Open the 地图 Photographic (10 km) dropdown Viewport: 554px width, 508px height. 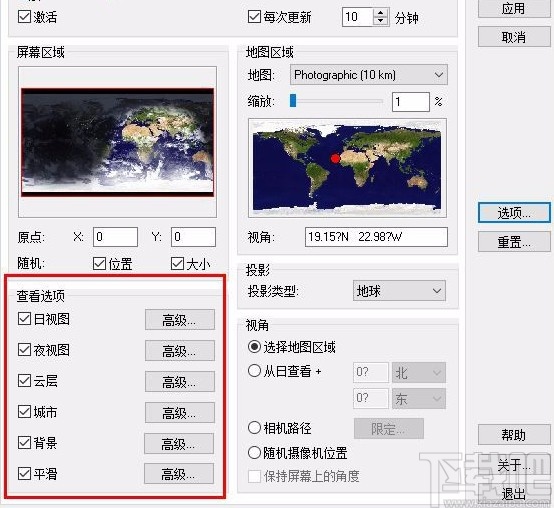pos(369,75)
